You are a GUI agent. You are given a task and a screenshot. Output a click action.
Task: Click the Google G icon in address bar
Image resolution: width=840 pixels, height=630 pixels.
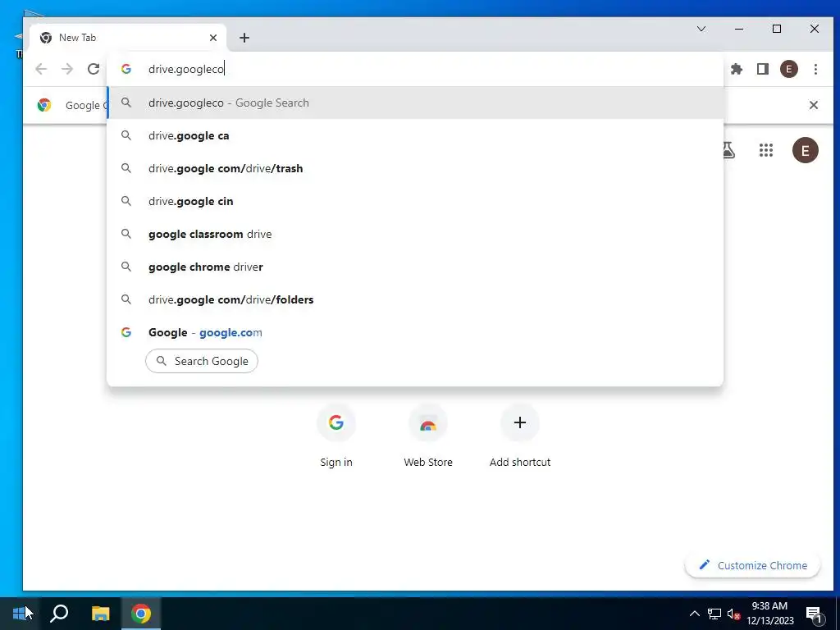click(x=126, y=69)
